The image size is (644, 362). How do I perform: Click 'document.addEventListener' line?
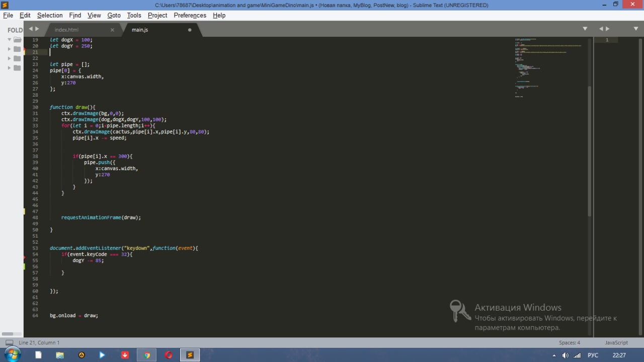pyautogui.click(x=124, y=248)
